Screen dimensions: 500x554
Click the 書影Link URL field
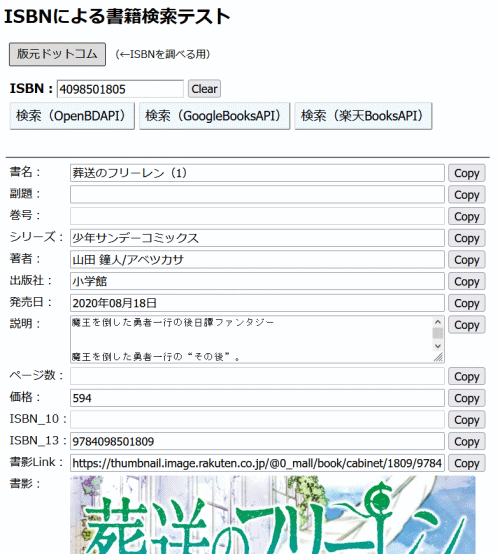[x=257, y=463]
